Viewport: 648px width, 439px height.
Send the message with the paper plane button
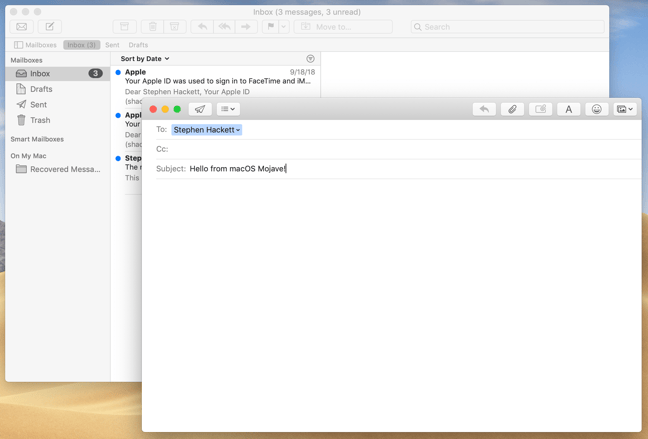(200, 109)
